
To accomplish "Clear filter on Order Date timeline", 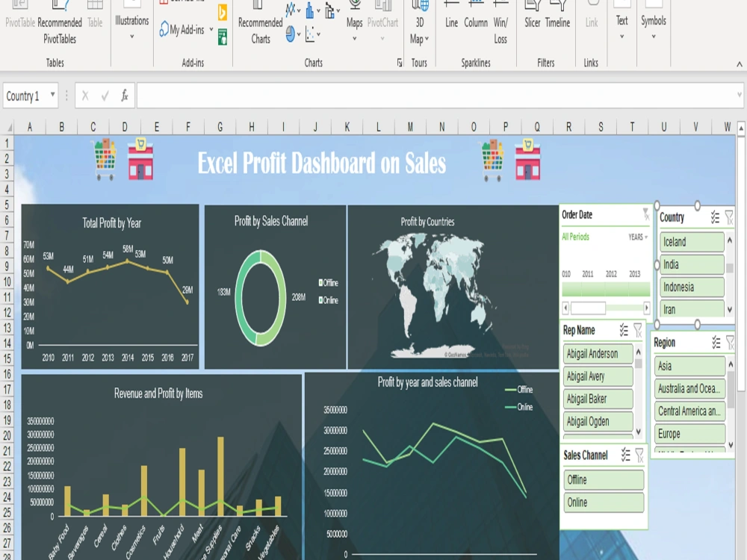I will click(x=645, y=215).
